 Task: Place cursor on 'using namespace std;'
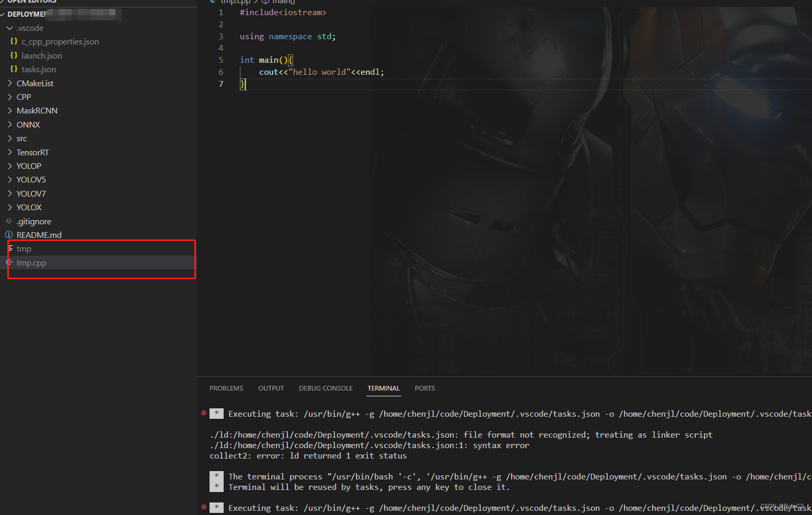coord(288,37)
